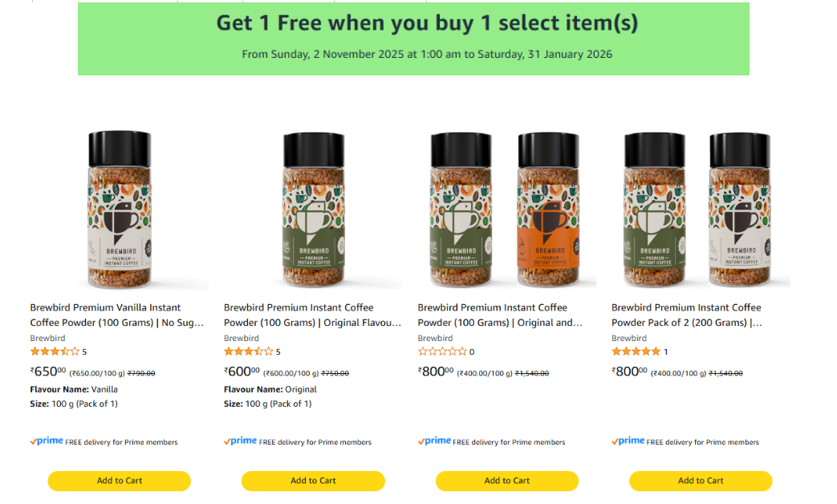Viewport: 837px width, 504px height.
Task: Open the Brewbird Vanilla coffee jar image
Action: point(119,209)
